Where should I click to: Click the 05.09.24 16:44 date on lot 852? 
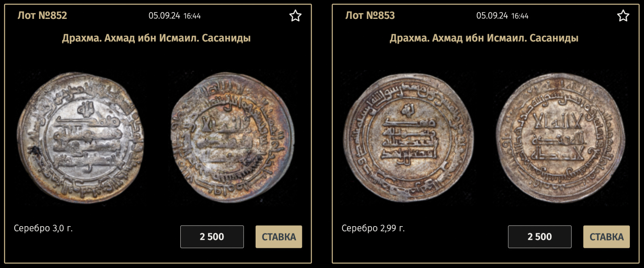(x=175, y=16)
